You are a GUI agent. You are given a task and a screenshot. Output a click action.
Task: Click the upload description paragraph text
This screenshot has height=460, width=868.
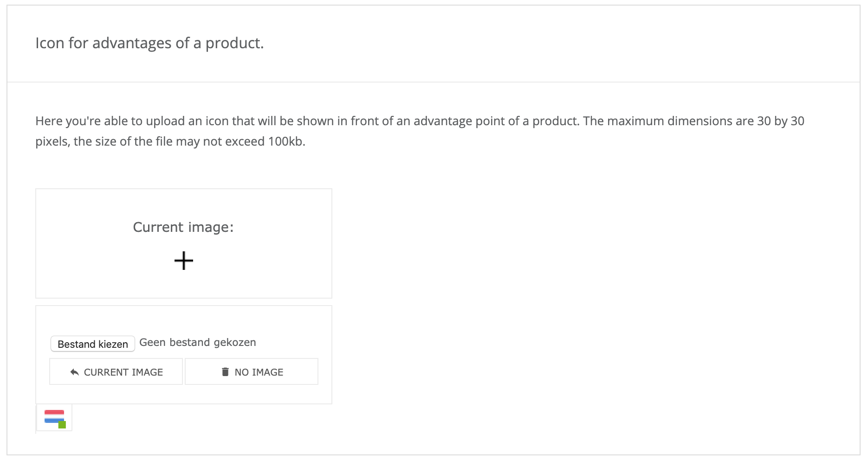306,121
